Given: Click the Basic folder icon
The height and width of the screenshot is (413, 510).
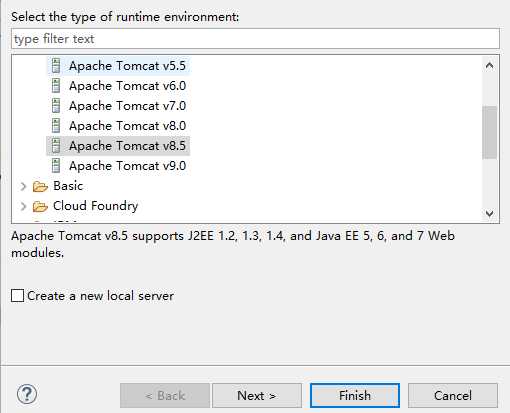Looking at the screenshot, I should coord(40,186).
